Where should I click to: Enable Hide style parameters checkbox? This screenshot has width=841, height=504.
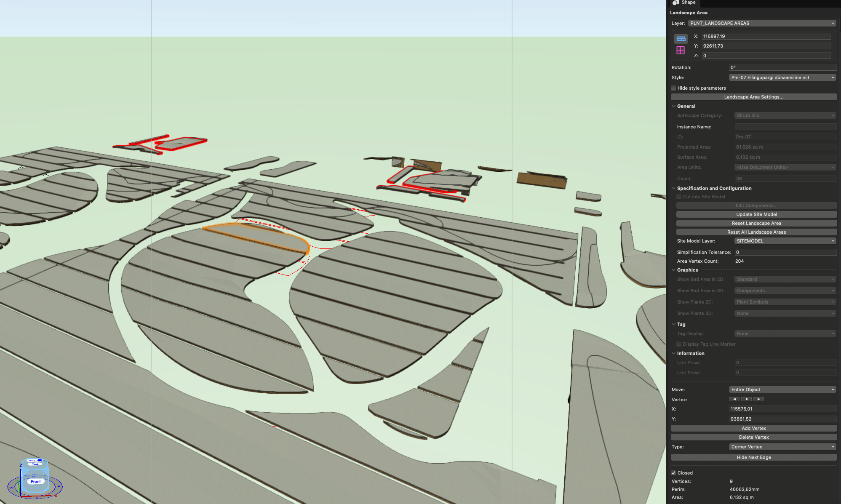point(673,88)
